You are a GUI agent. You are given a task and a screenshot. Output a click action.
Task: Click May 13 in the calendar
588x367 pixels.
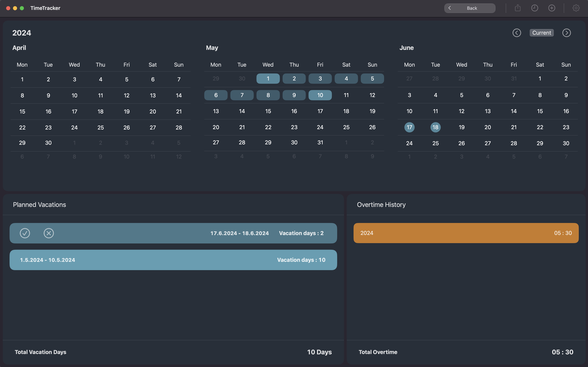click(216, 111)
